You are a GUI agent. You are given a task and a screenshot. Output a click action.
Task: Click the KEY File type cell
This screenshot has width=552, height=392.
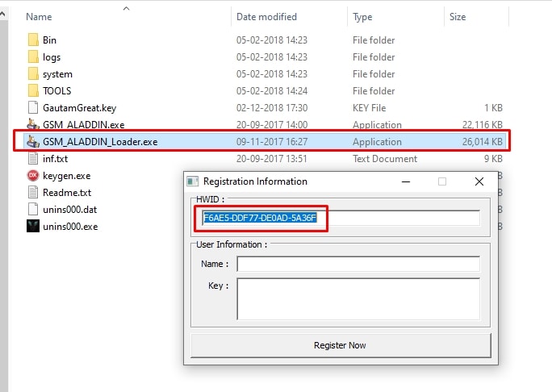click(x=370, y=107)
